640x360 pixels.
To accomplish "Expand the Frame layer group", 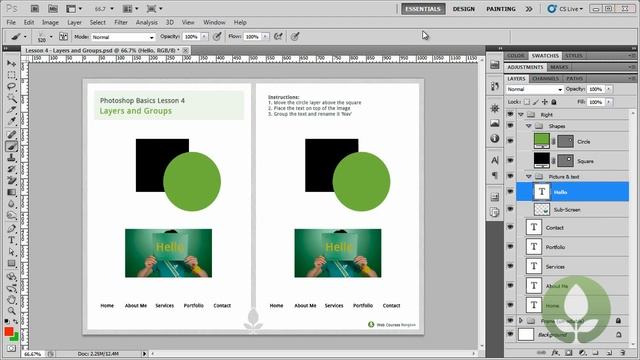I will (521, 321).
